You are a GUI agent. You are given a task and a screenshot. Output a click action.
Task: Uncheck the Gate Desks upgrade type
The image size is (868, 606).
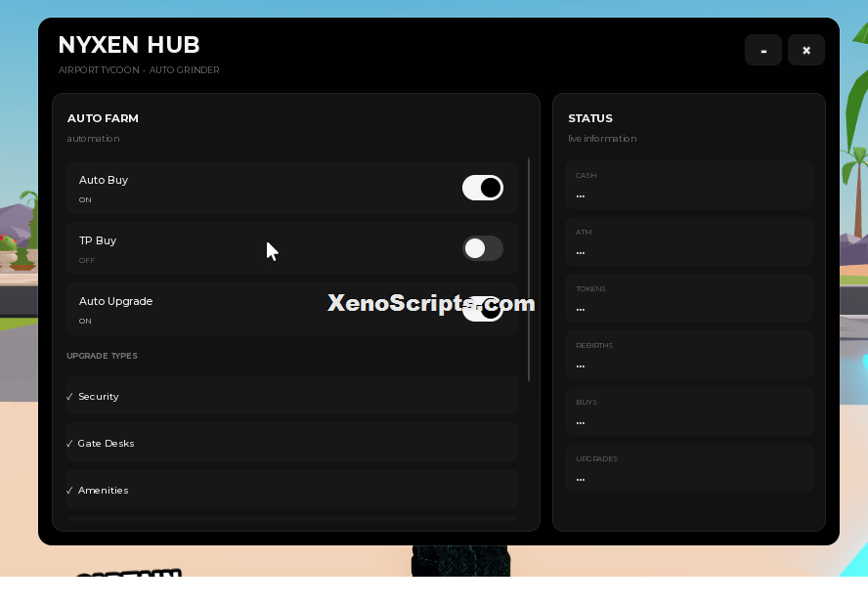click(x=291, y=442)
